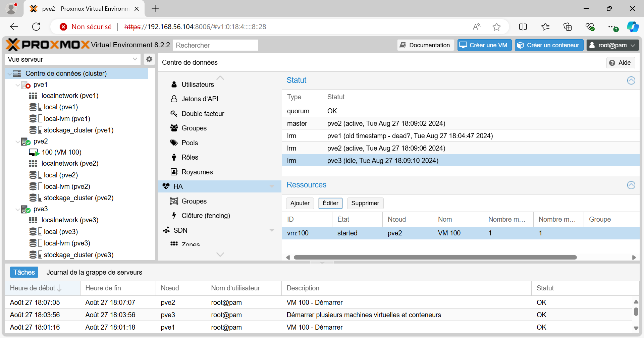Click the pve3 node icon
The width and height of the screenshot is (644, 338).
pos(26,209)
